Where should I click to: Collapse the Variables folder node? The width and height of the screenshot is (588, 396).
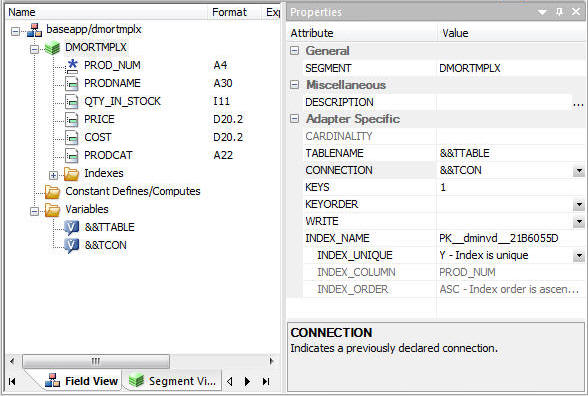[34, 212]
